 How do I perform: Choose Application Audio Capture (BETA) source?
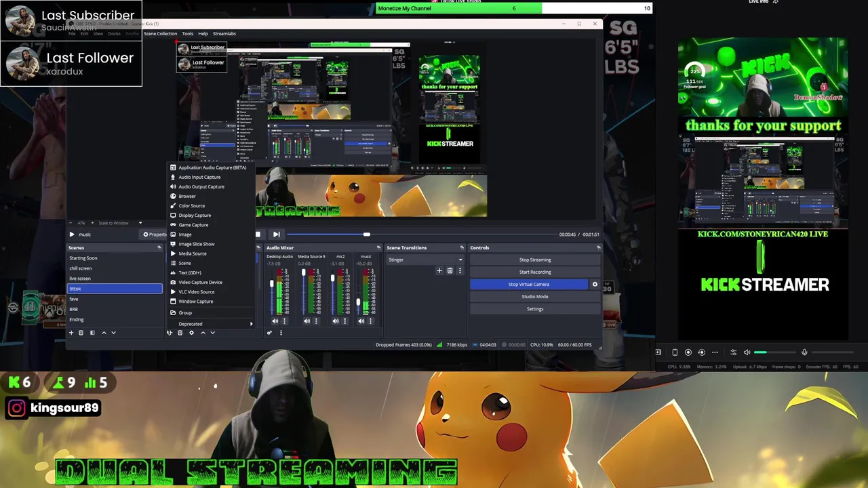click(212, 167)
